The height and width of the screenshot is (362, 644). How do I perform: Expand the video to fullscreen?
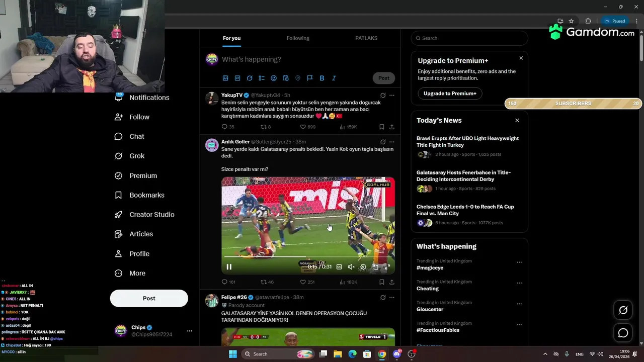tap(387, 267)
